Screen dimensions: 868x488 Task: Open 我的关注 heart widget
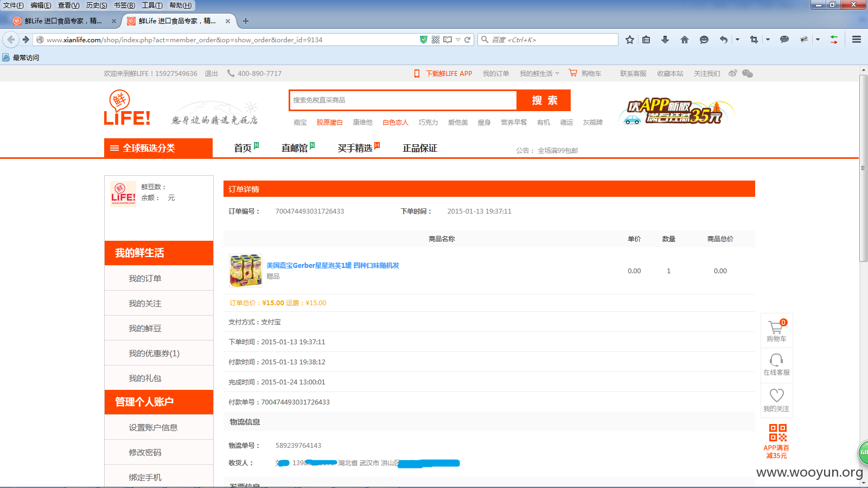[x=776, y=400]
